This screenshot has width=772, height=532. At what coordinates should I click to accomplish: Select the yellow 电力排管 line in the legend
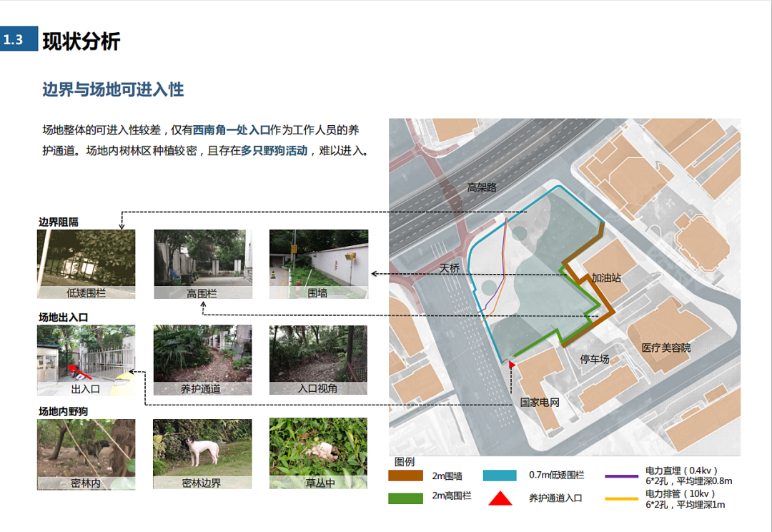[x=622, y=498]
